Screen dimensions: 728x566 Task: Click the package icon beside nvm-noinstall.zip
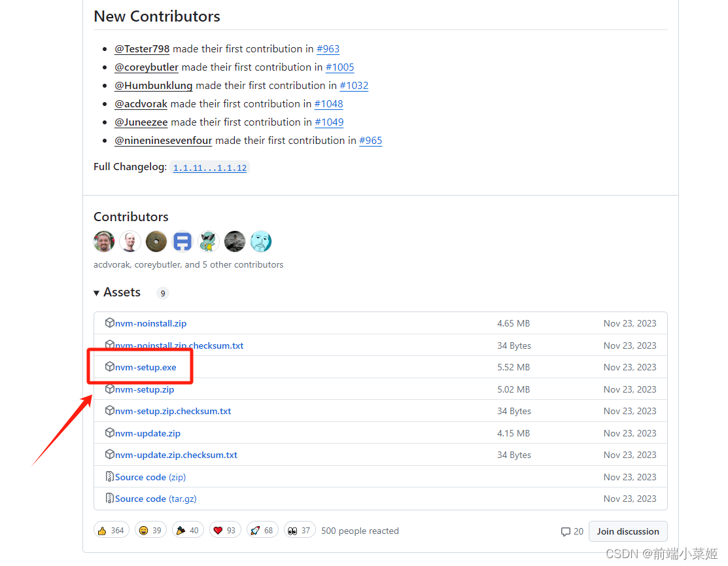(110, 323)
